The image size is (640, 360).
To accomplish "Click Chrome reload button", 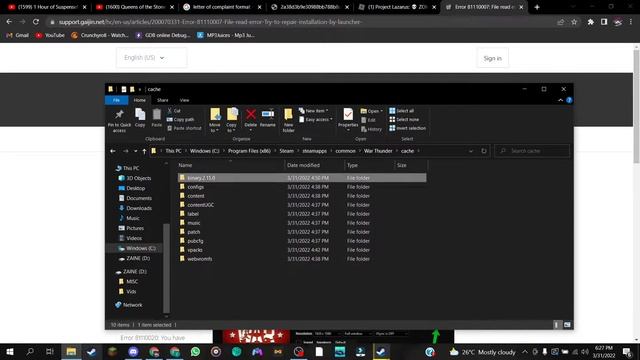I will tap(36, 22).
